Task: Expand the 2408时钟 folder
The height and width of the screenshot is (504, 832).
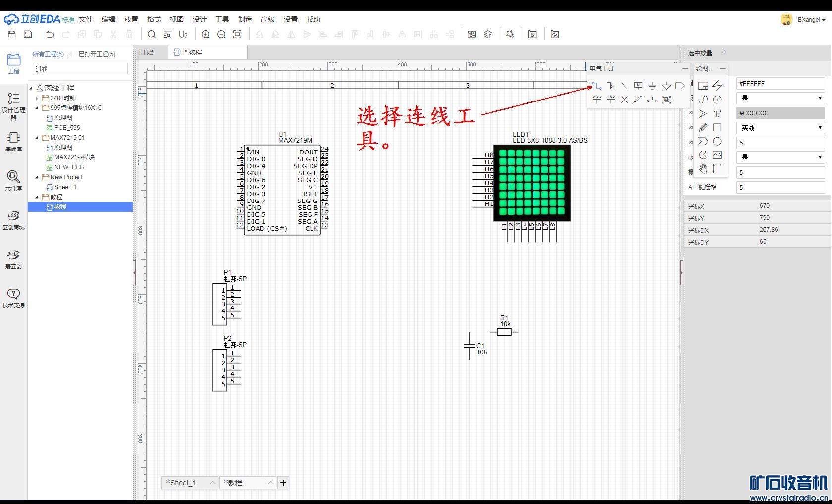Action: coord(37,98)
